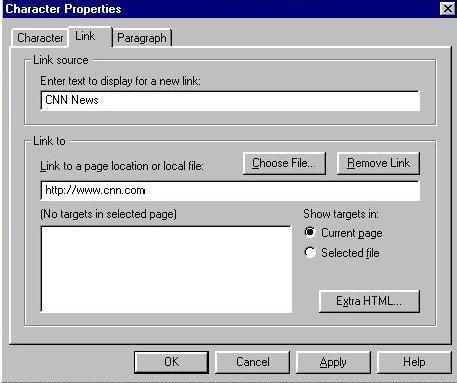Click the Cancel button
Screen dimensions: 457x383
point(253,362)
